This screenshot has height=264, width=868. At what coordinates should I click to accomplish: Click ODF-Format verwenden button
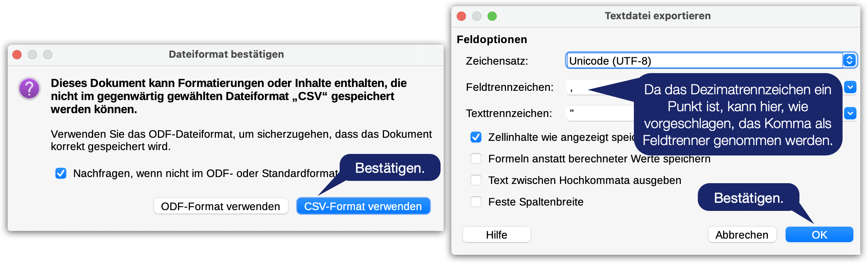click(x=221, y=206)
